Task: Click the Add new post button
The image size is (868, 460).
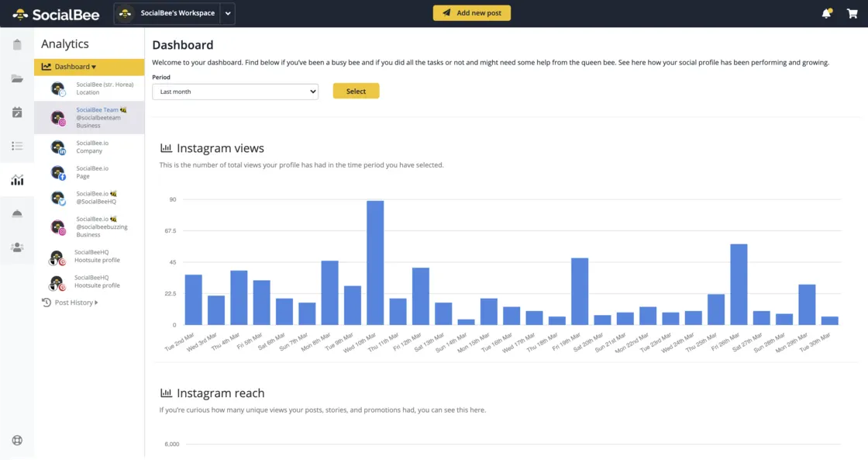Action: 472,12
